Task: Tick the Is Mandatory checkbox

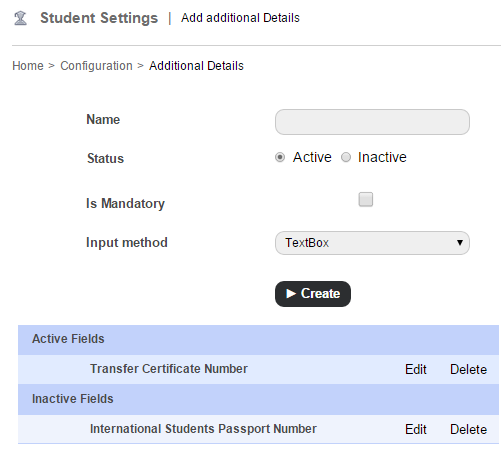Action: (366, 199)
